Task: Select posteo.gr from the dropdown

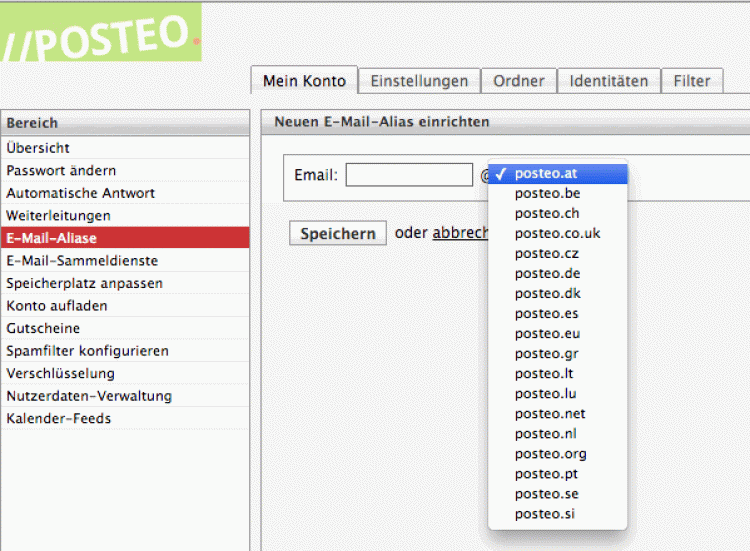Action: [x=558, y=354]
